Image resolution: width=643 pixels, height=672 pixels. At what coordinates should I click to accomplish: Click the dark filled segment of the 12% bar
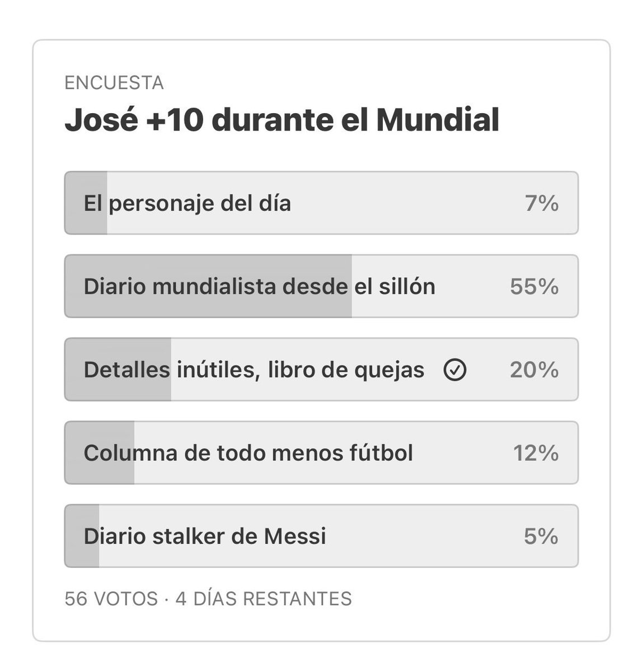(x=100, y=452)
